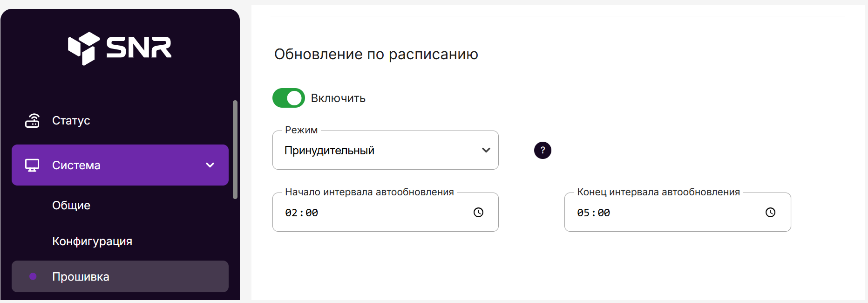Open the clock picker for start interval
868x303 pixels.
click(x=478, y=213)
